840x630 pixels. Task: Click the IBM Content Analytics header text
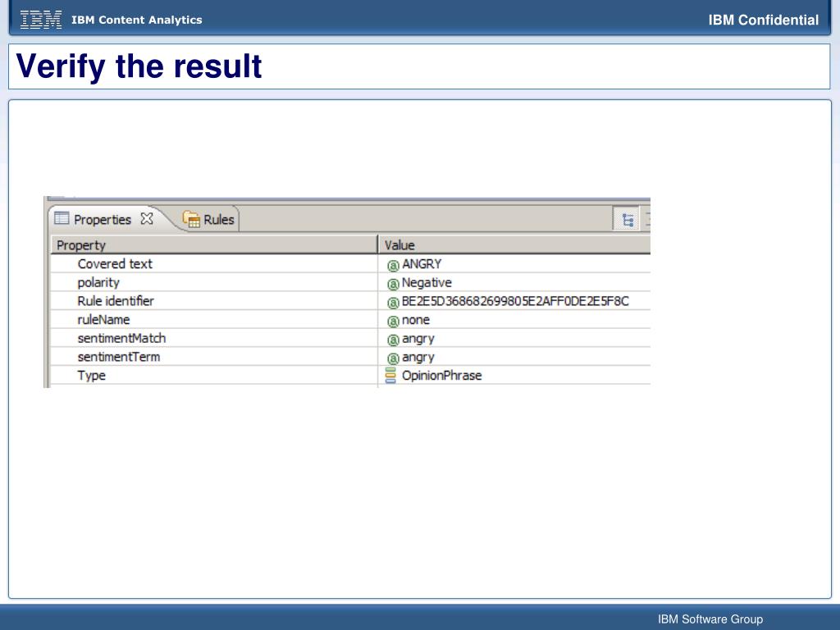pos(137,20)
